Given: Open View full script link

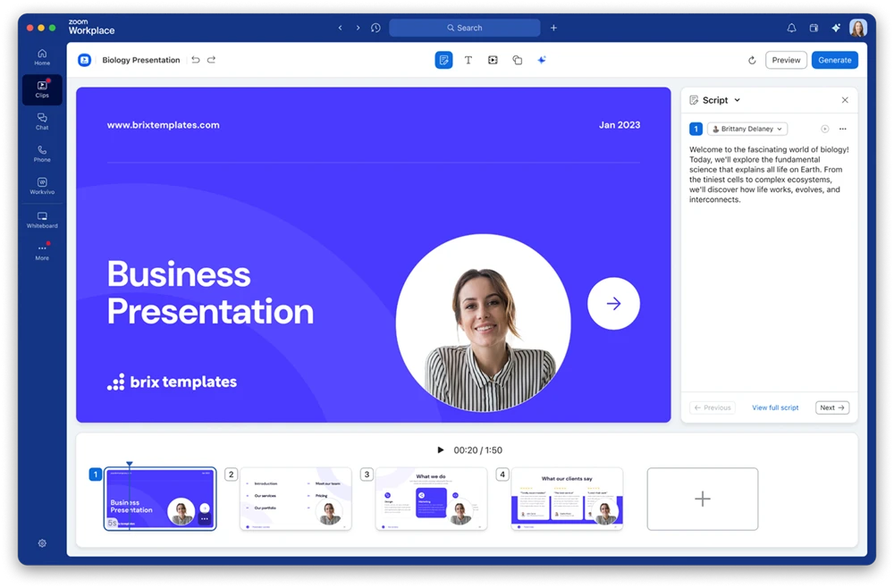Looking at the screenshot, I should 775,407.
